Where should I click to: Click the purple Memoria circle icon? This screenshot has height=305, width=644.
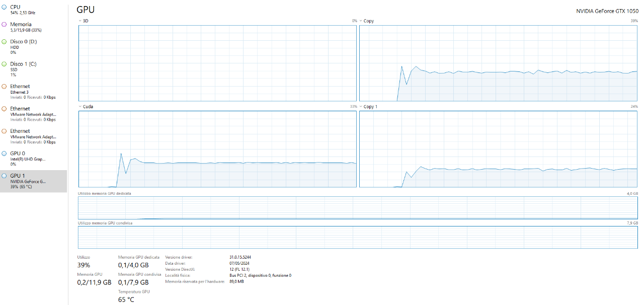[x=5, y=24]
